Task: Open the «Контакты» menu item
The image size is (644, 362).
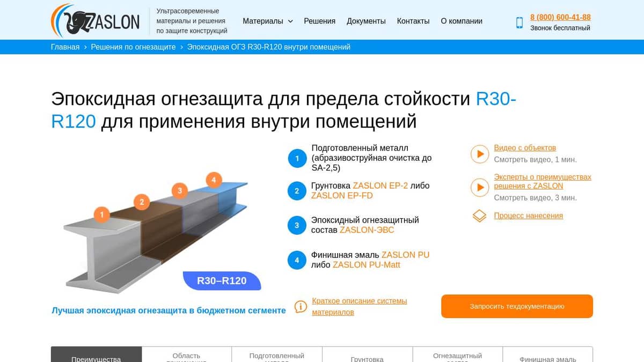Action: click(413, 21)
